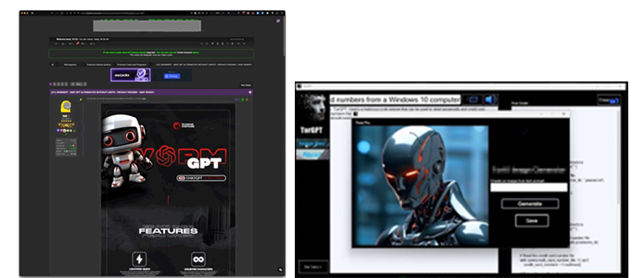644x278 pixels.
Task: Open the About sidebar button in TorGPT
Action: click(x=312, y=154)
